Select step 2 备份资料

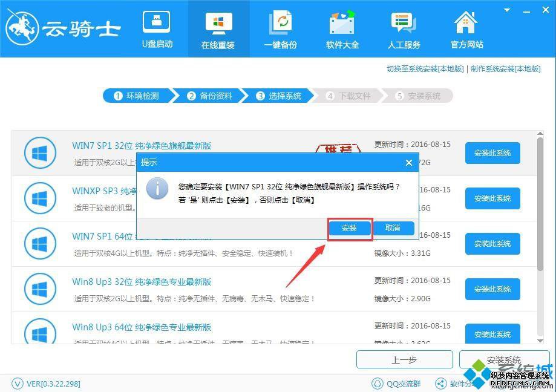pos(210,96)
